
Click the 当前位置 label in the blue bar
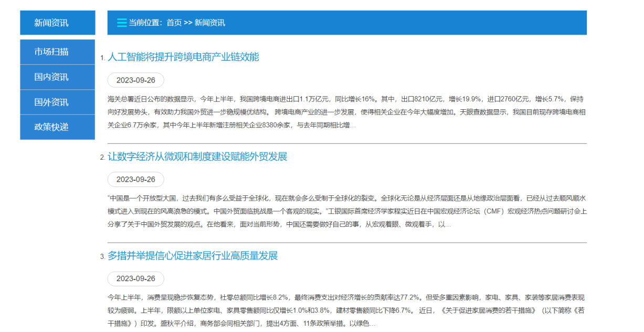point(146,23)
